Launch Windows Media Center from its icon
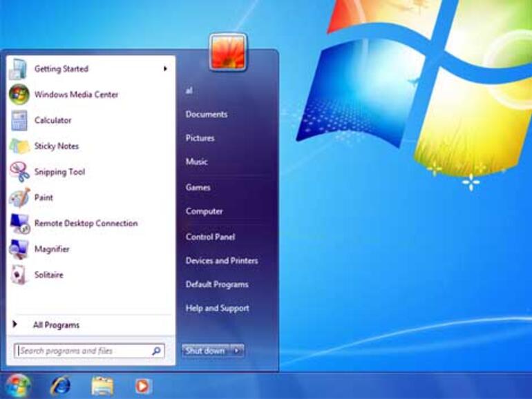 [x=19, y=95]
